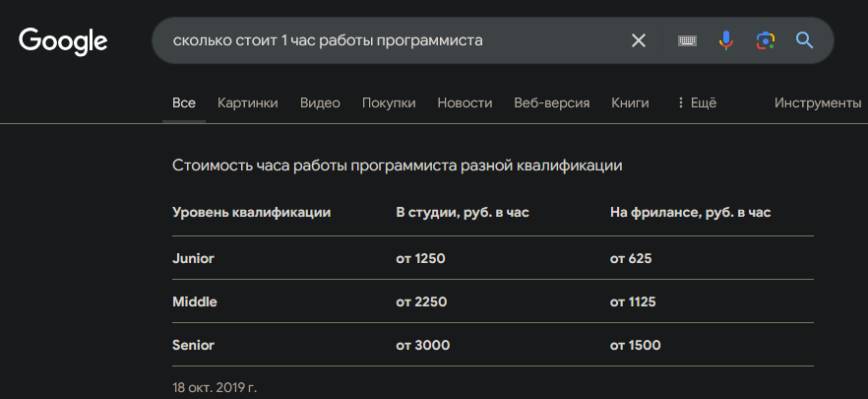Clear the search query with X icon
868x399 pixels.
tap(639, 40)
